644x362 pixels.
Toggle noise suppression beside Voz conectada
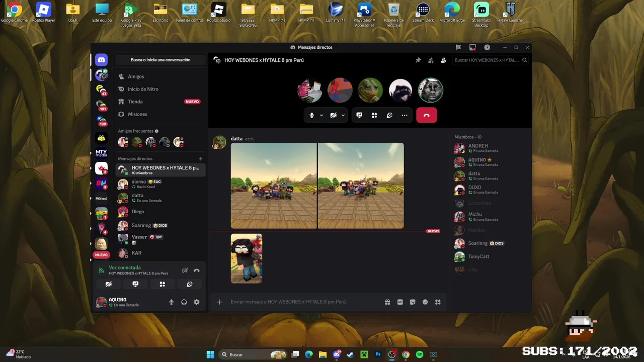point(185,270)
